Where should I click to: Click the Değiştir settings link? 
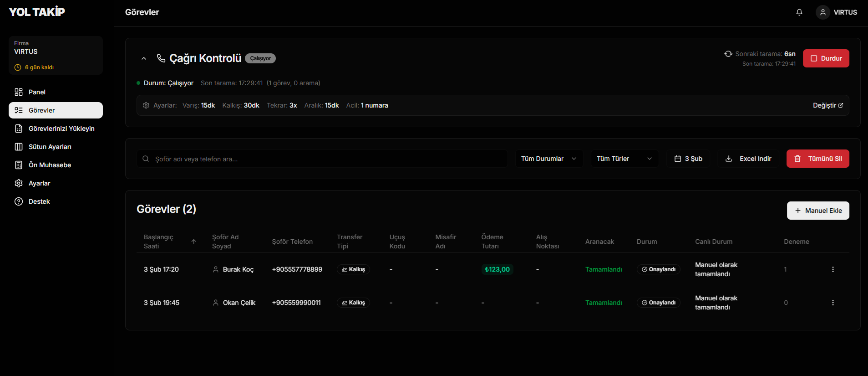(x=827, y=105)
